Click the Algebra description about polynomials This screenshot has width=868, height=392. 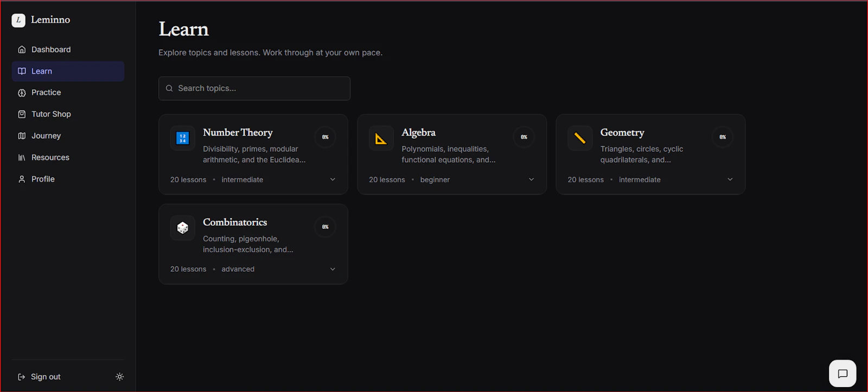(x=448, y=155)
